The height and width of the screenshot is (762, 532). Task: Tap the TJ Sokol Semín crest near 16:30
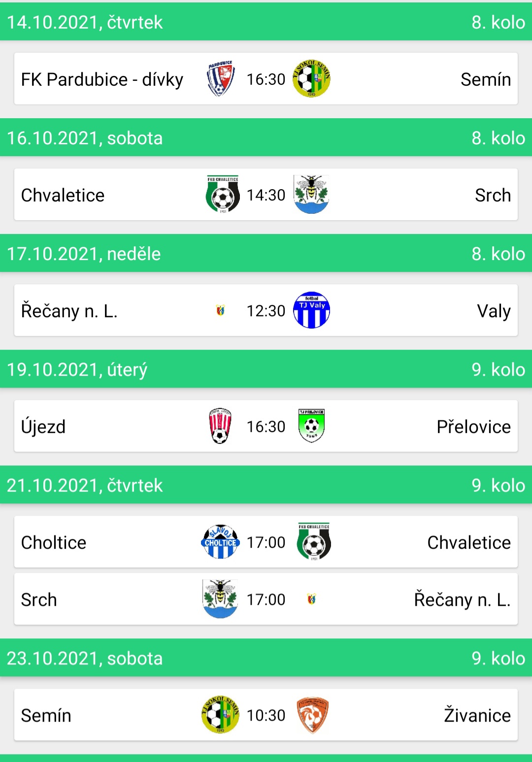311,79
